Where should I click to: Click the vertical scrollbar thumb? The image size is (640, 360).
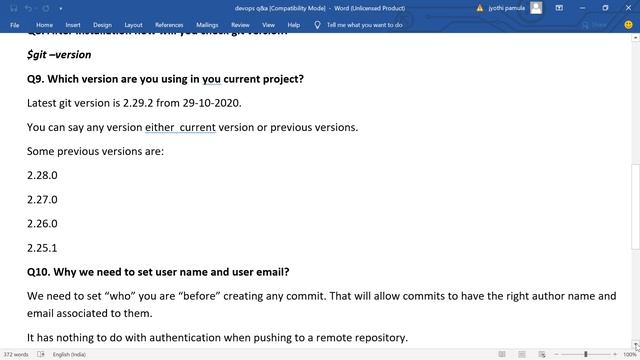tap(636, 207)
